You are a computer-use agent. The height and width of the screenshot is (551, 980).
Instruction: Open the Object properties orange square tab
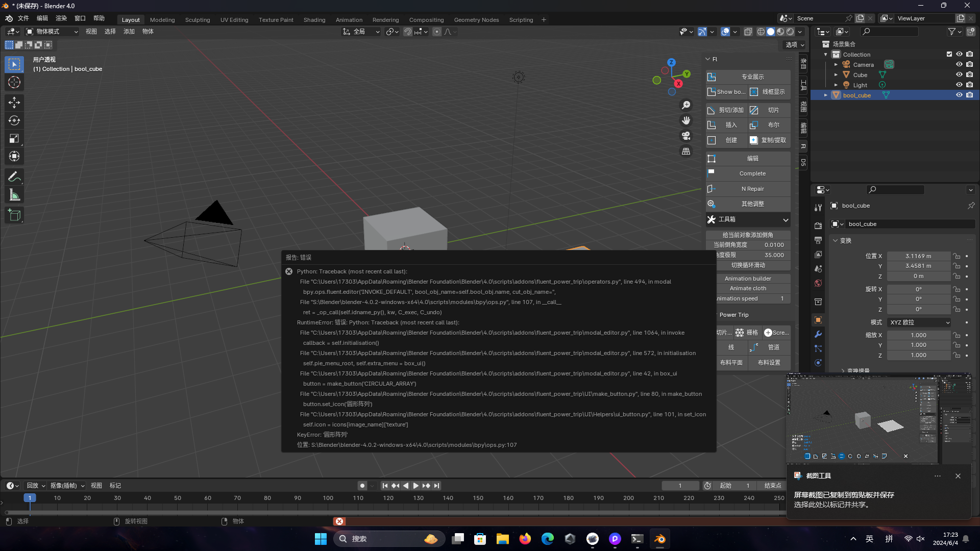818,320
